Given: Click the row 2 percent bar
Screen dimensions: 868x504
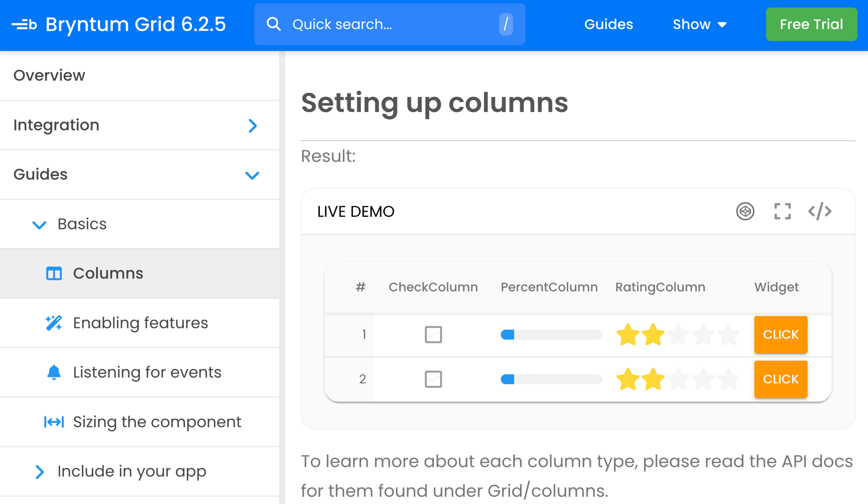Looking at the screenshot, I should pos(551,379).
